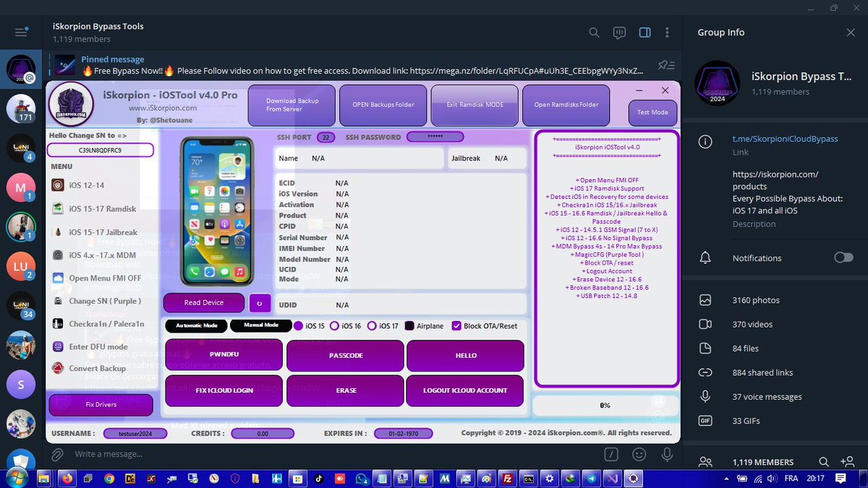Click the FIX ICLOUD LOGIN button
868x488 pixels.
(x=224, y=390)
